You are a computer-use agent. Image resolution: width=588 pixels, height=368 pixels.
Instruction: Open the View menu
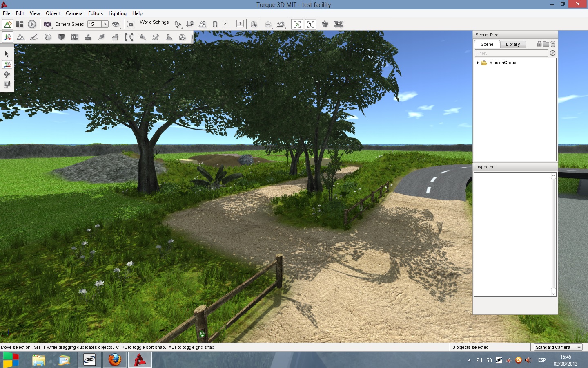(x=35, y=13)
